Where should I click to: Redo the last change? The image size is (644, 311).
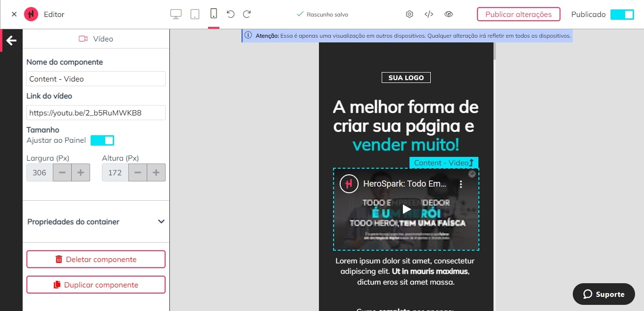tap(247, 14)
